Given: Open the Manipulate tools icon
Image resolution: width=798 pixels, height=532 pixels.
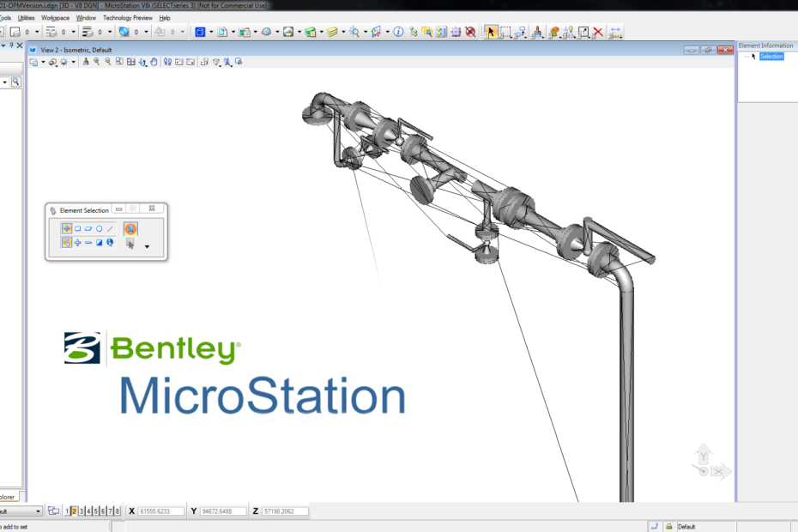Looking at the screenshot, I should 520,32.
